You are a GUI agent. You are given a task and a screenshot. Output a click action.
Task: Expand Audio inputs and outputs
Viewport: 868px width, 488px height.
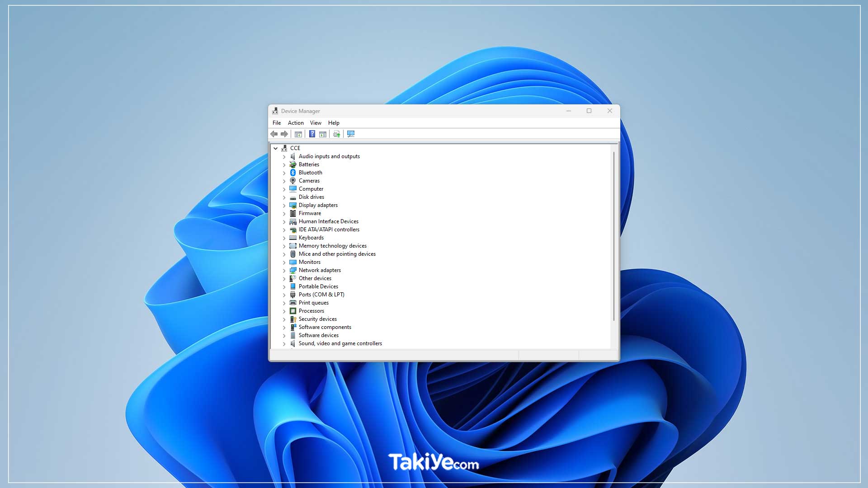[x=284, y=157]
